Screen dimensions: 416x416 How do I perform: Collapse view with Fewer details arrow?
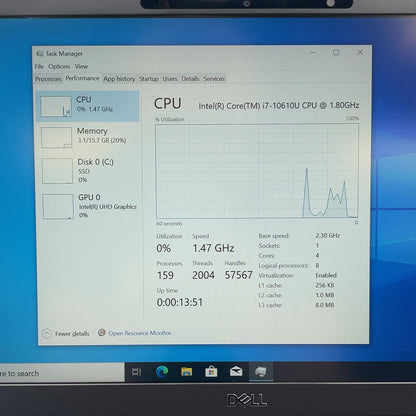pos(47,333)
